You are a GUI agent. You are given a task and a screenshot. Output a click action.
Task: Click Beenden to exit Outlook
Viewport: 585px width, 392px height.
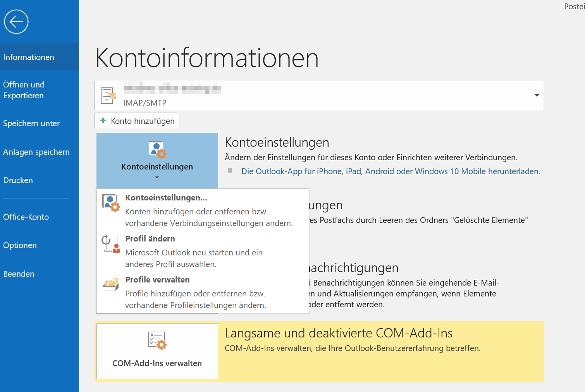(19, 274)
